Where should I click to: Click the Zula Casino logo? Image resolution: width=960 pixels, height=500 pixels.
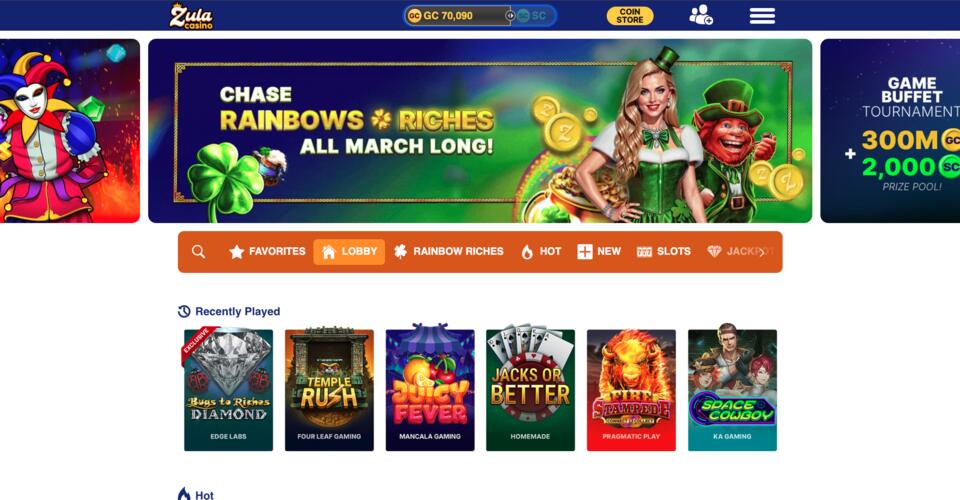pyautogui.click(x=192, y=16)
